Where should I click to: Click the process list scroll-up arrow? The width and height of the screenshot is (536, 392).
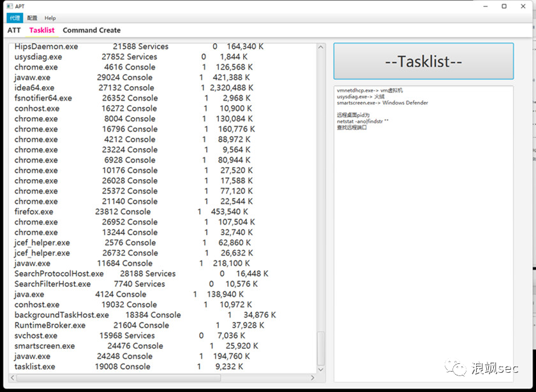tap(320, 47)
